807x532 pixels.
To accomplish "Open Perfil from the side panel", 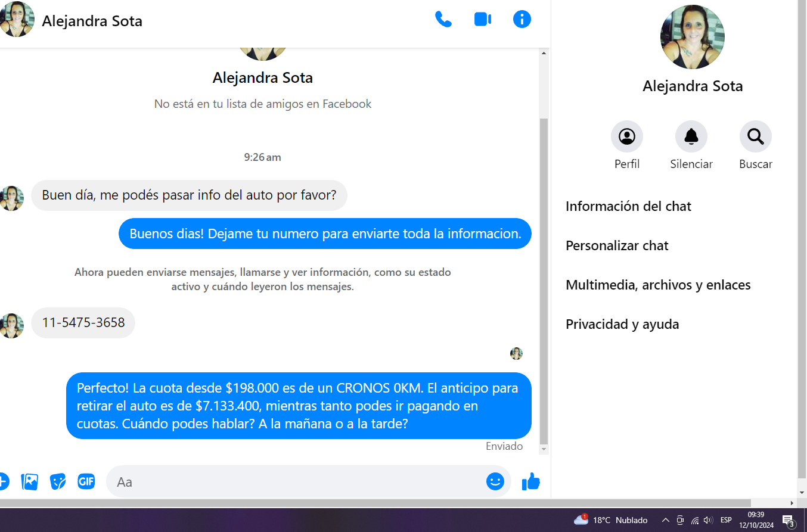I will coord(626,137).
